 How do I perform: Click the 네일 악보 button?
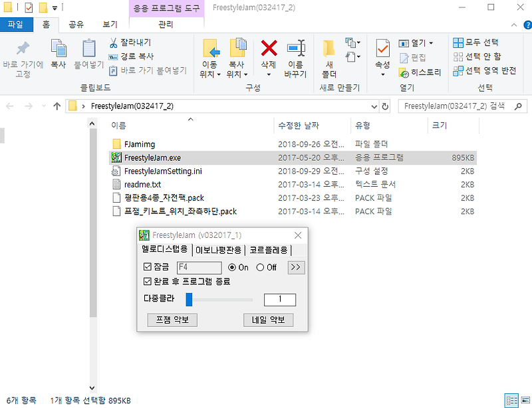269,320
